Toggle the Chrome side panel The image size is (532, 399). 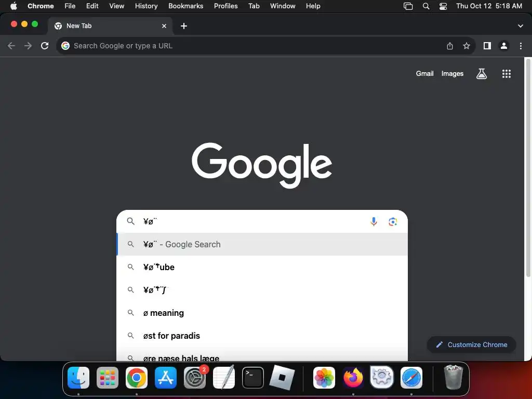click(487, 46)
